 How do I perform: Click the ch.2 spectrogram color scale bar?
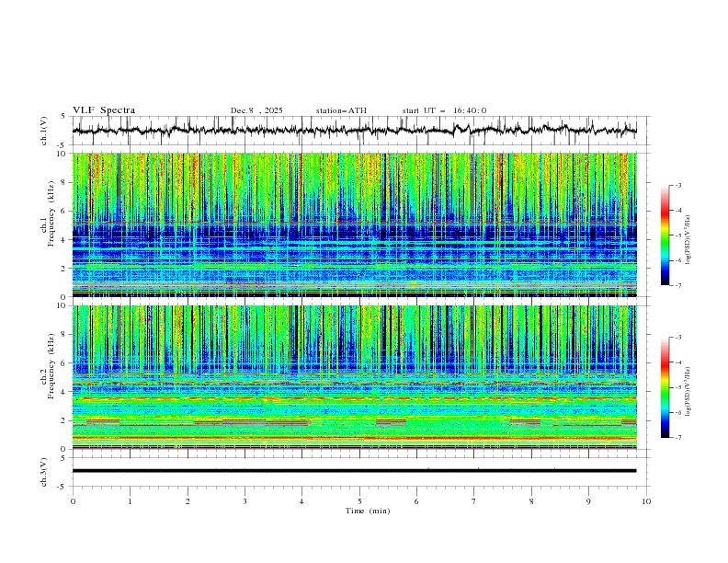pyautogui.click(x=665, y=387)
